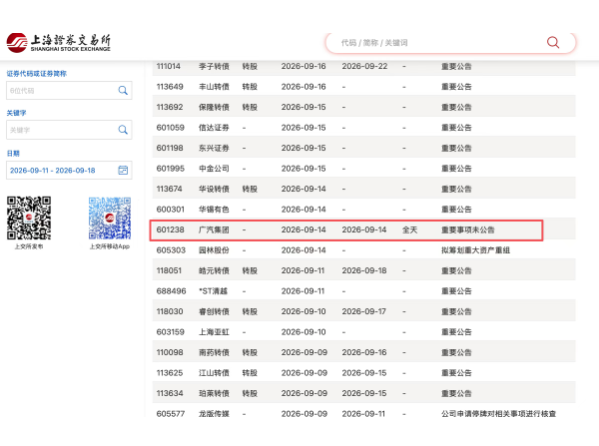599x446 pixels.
Task: Click the 拟筹划重大资产重组 reason for 园林股份
Action: [x=476, y=250]
